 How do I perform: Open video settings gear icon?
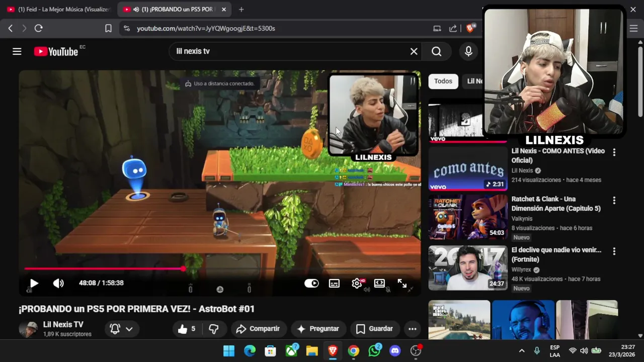[x=357, y=283]
